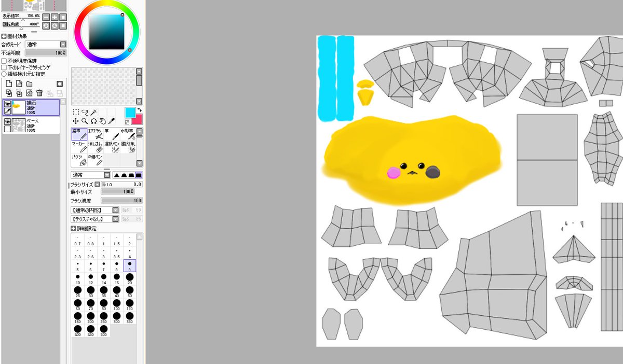Zoom out with minus button
Image resolution: width=623 pixels, height=364 pixels.
(x=46, y=17)
